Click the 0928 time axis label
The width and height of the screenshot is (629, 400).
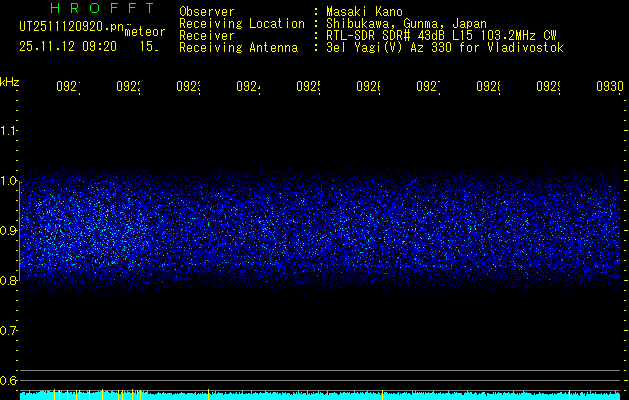pyautogui.click(x=488, y=87)
